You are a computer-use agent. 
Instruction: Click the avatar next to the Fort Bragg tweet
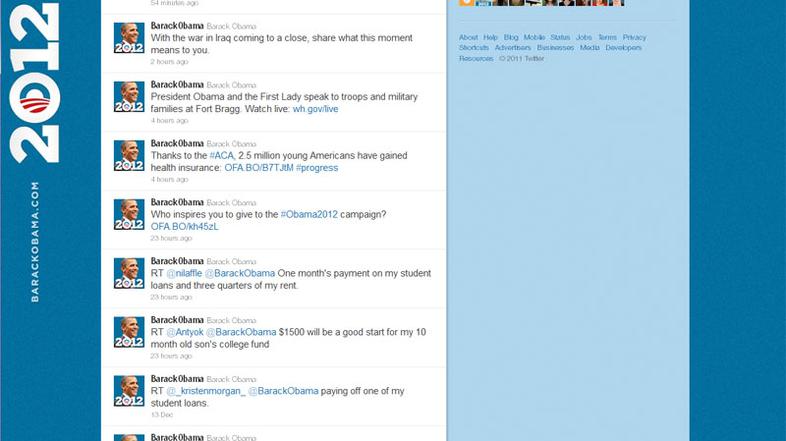pyautogui.click(x=129, y=97)
